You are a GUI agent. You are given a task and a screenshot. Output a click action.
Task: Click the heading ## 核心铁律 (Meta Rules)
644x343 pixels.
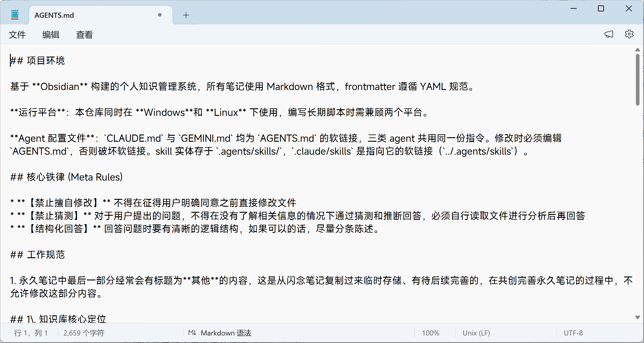[67, 177]
